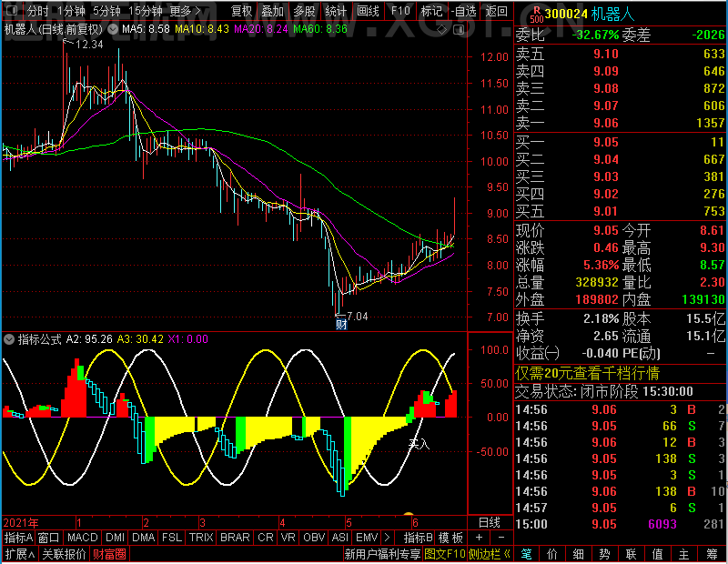728x564 pixels.
Task: Select the 势 trend tab
Action: coord(604,554)
